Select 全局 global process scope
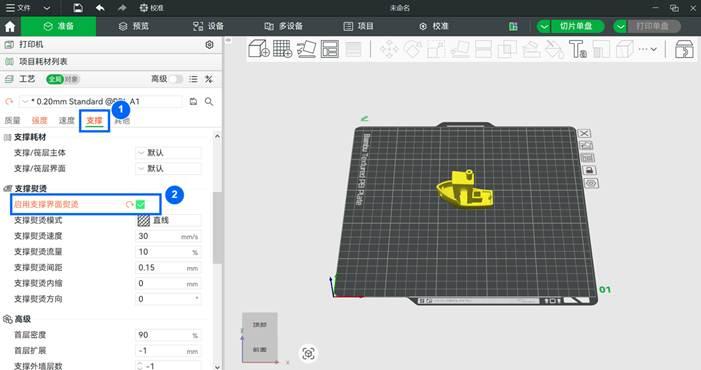This screenshot has height=370, width=701. 55,79
